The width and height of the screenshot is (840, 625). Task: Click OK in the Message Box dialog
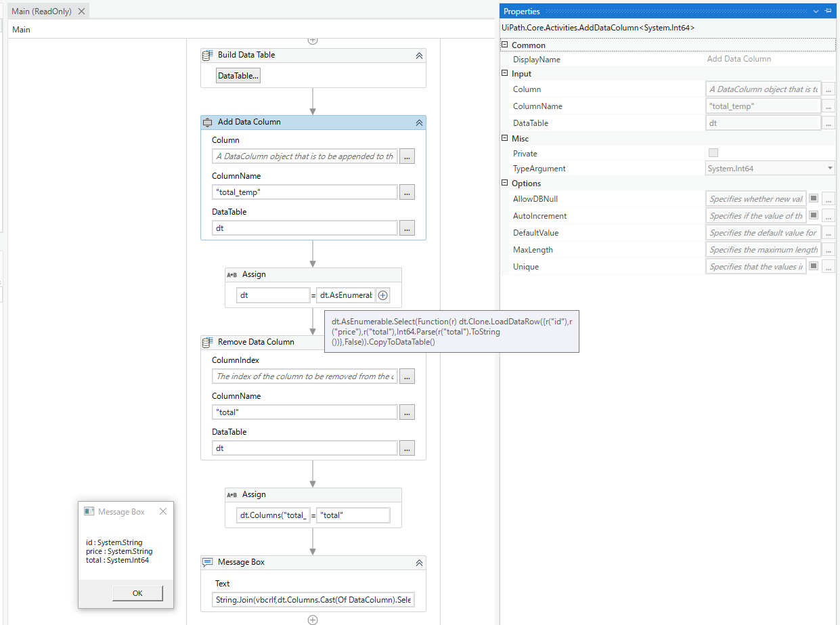137,593
